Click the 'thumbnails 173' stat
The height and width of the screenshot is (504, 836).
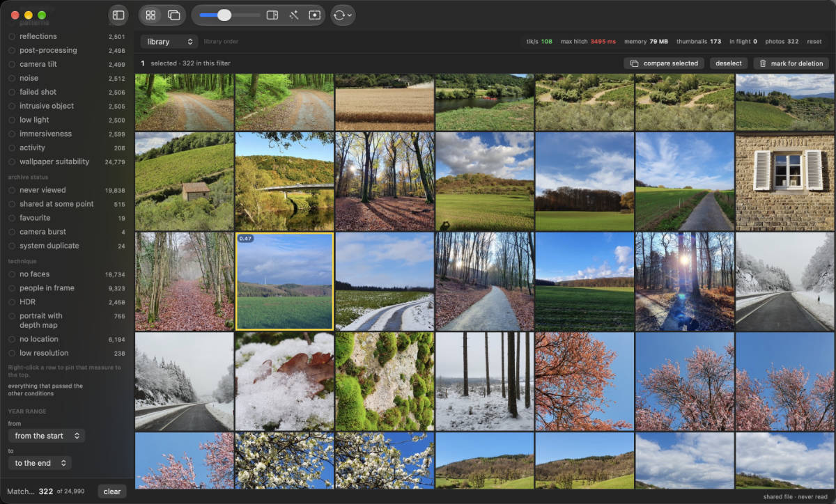699,42
